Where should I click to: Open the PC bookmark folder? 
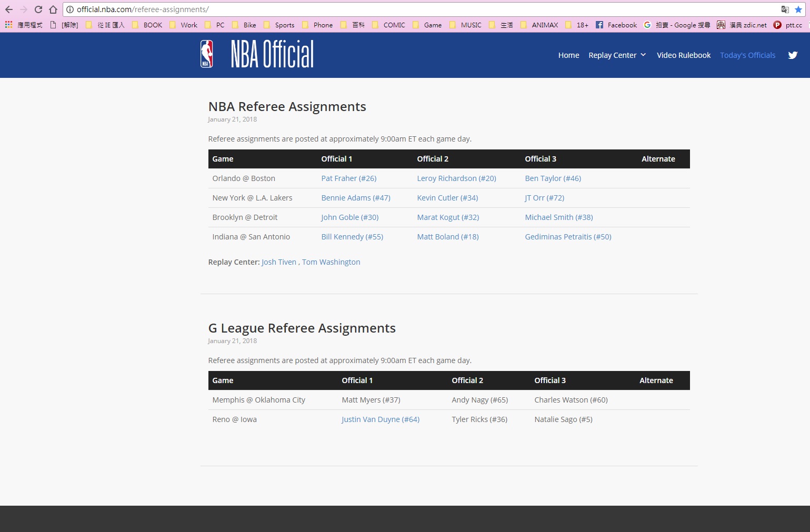point(215,25)
